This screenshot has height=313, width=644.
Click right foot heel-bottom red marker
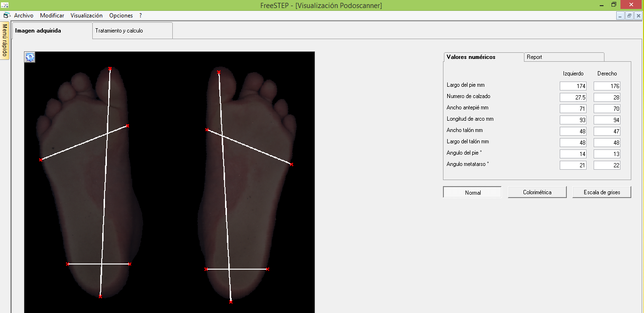tap(231, 302)
